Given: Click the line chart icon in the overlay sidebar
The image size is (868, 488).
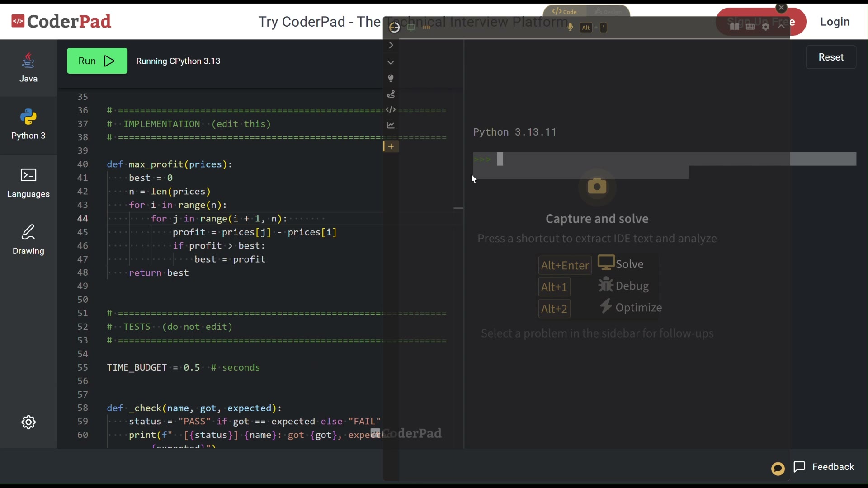Looking at the screenshot, I should tap(391, 125).
